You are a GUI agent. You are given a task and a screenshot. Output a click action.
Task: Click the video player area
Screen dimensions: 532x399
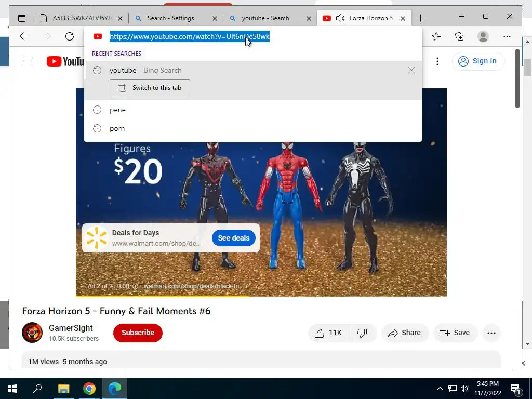261,192
